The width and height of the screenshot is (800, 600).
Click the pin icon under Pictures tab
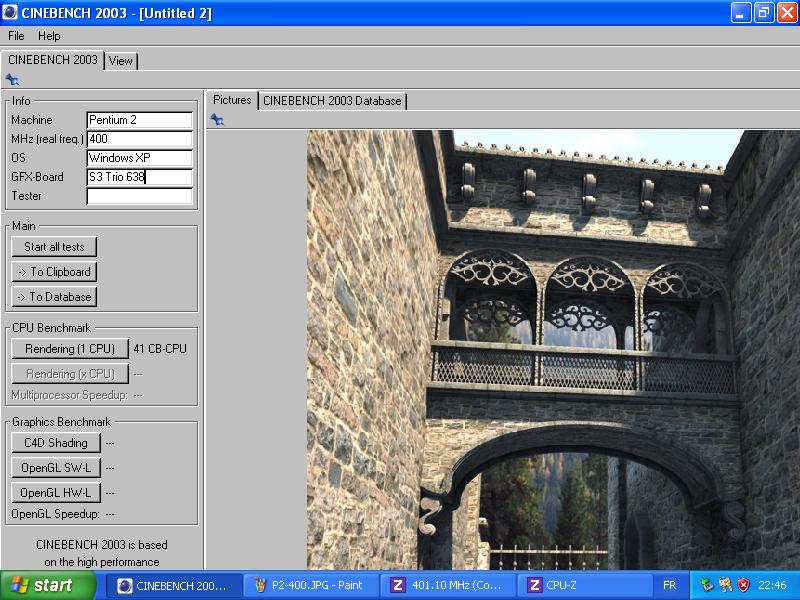point(217,120)
